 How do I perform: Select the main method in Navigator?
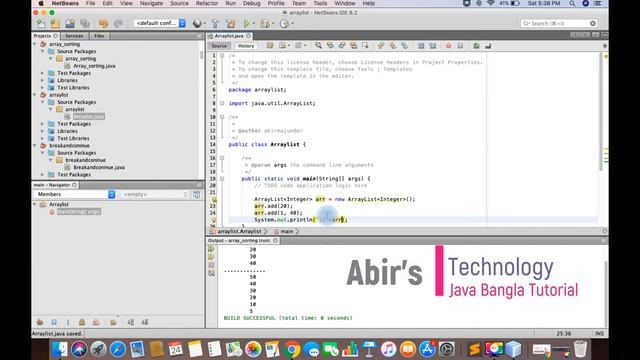78,212
